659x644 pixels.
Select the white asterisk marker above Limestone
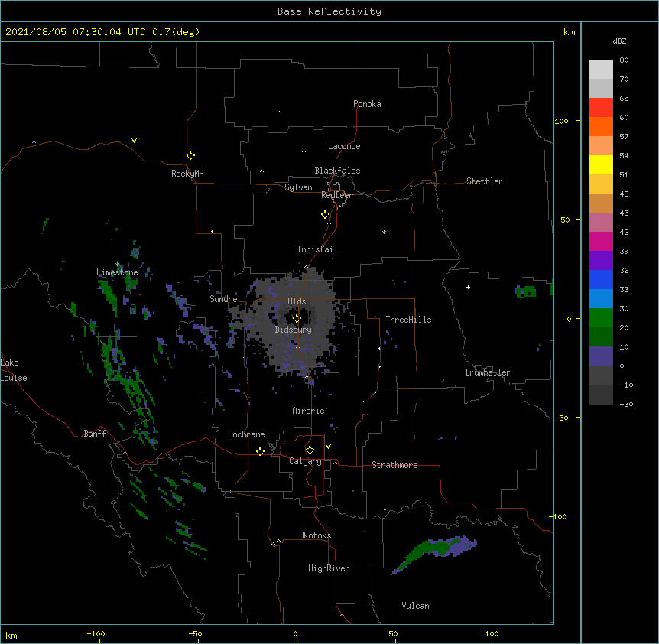click(118, 264)
